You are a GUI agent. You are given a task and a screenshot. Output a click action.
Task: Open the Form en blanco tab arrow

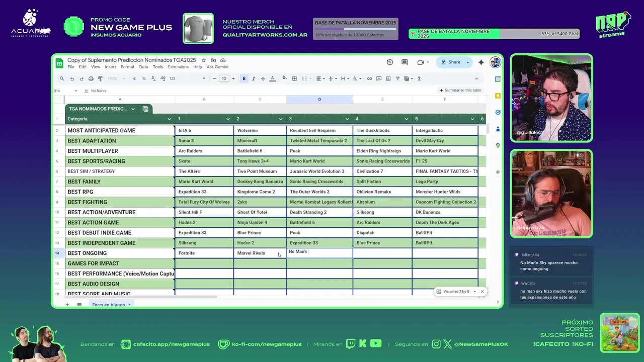(129, 305)
